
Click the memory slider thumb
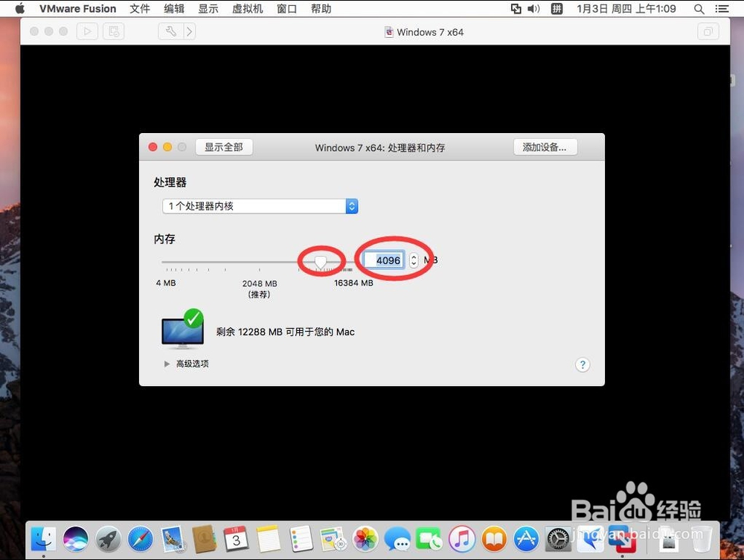point(321,261)
